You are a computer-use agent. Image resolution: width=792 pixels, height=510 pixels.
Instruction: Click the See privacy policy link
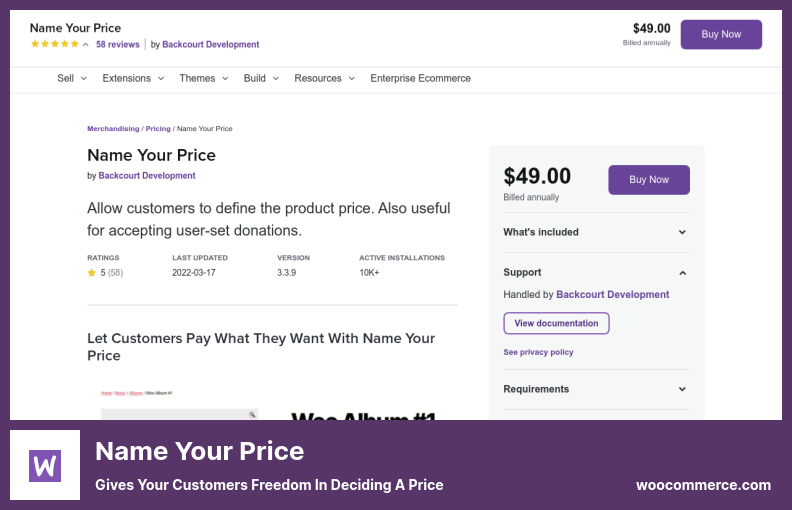click(538, 352)
